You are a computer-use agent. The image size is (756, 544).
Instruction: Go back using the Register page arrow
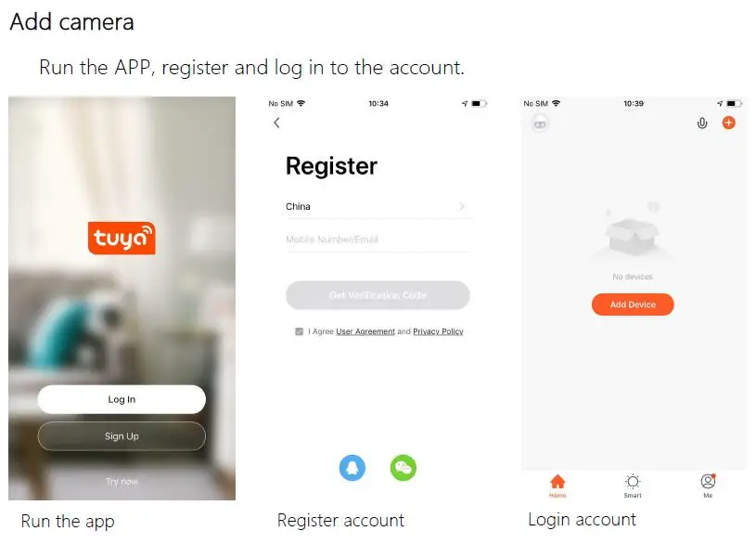pos(276,123)
